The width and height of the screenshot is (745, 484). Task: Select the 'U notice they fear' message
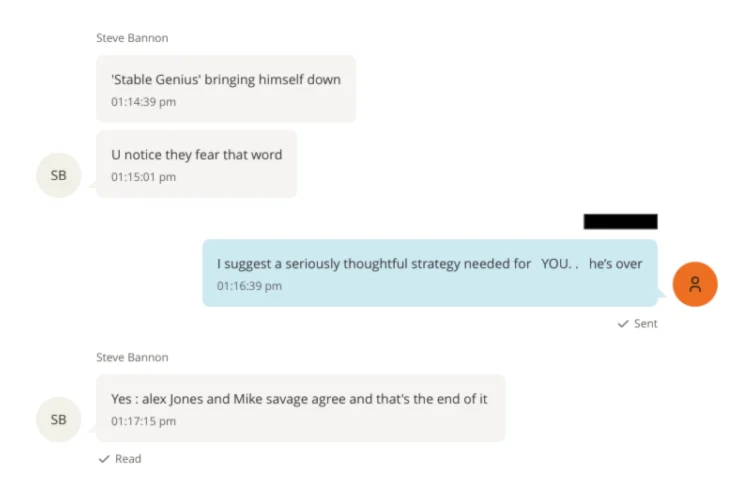tap(196, 164)
